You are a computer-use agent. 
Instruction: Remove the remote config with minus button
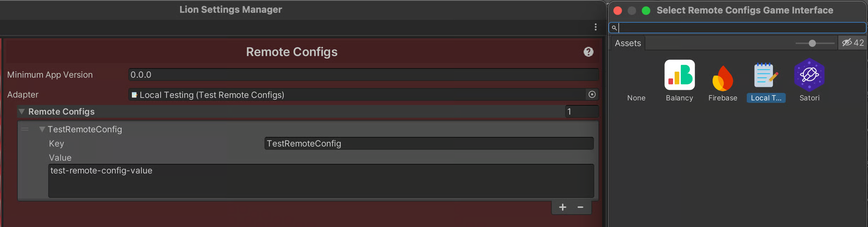click(580, 207)
